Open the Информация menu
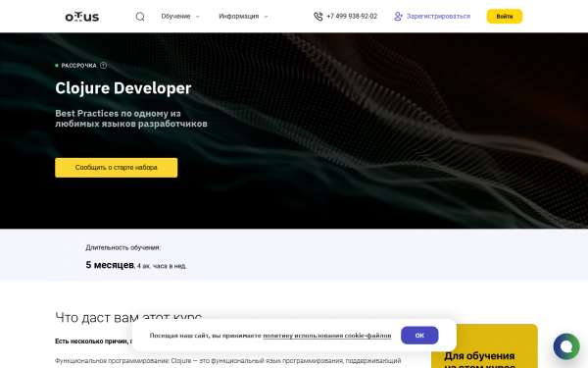Image resolution: width=588 pixels, height=368 pixels. (239, 16)
